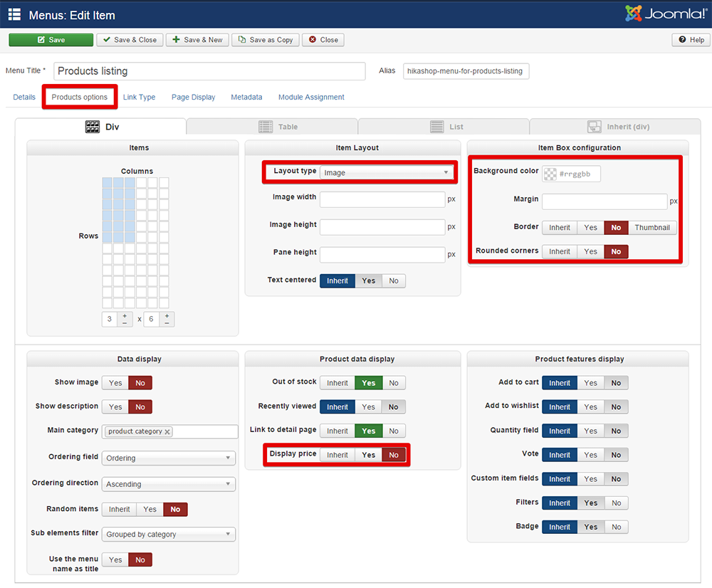Set Quantity field to Yes
Screen dimensions: 712x588
pos(590,431)
